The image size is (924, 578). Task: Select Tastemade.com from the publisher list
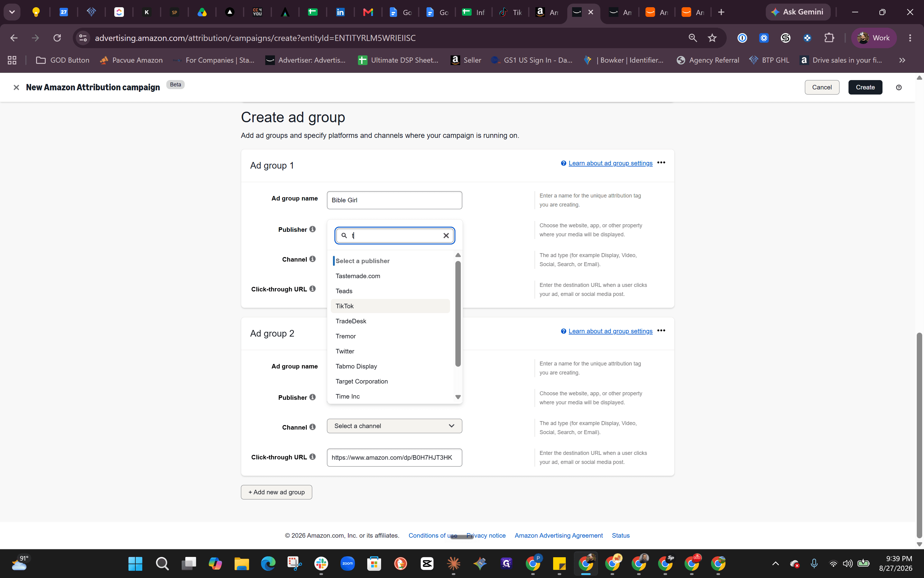[390, 276]
